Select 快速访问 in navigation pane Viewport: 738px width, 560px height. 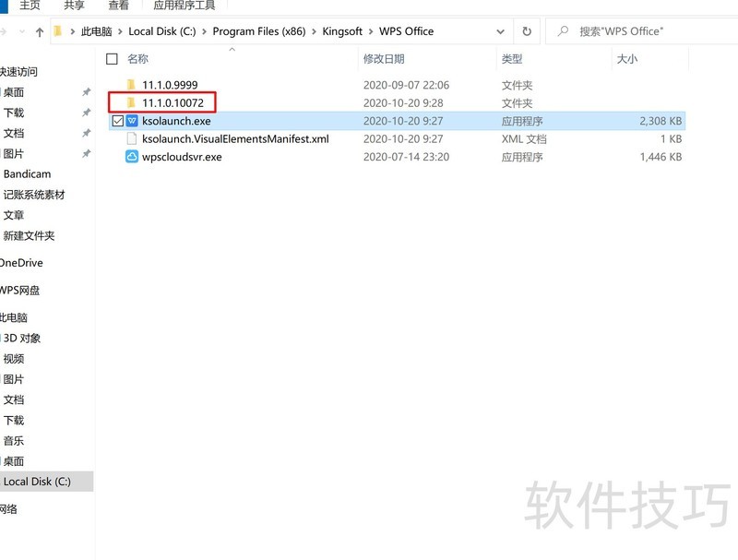click(x=18, y=72)
